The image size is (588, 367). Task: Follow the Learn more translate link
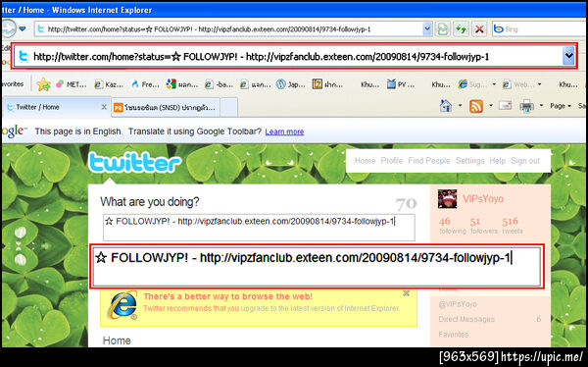284,131
